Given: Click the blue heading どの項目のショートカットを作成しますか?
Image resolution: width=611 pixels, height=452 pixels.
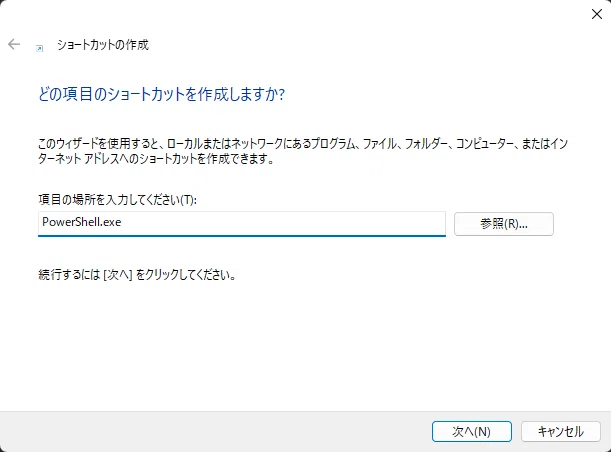Looking at the screenshot, I should pos(162,94).
